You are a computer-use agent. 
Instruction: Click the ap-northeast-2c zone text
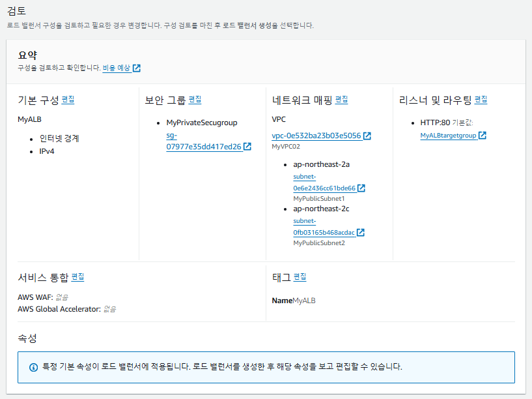coord(321,209)
